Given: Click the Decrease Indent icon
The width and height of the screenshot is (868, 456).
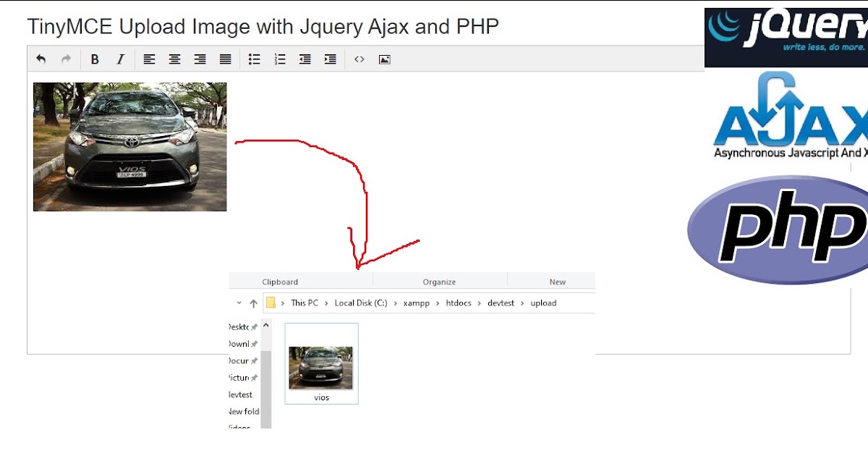Looking at the screenshot, I should click(x=305, y=59).
